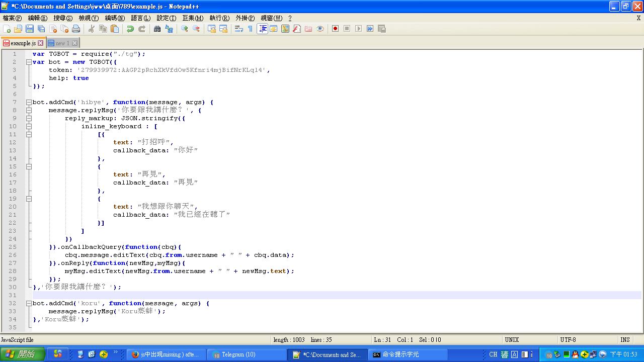Image resolution: width=644 pixels, height=362 pixels.
Task: Click the Save file toolbar icon
Action: (30, 29)
